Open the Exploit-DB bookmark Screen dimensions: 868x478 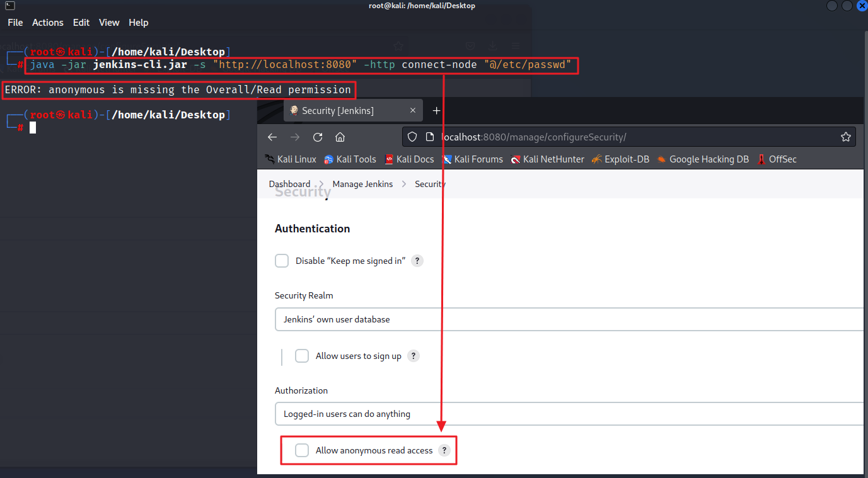click(620, 159)
